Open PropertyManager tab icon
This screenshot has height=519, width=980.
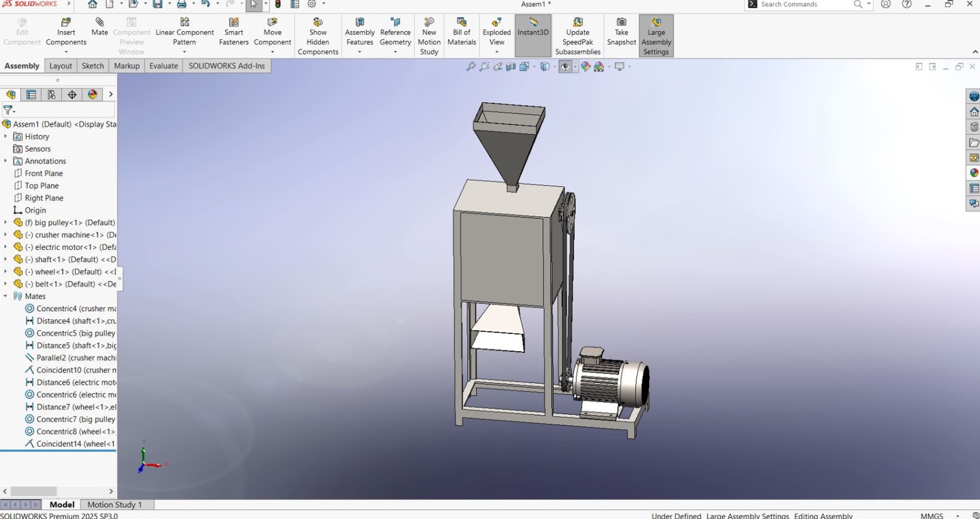31,94
